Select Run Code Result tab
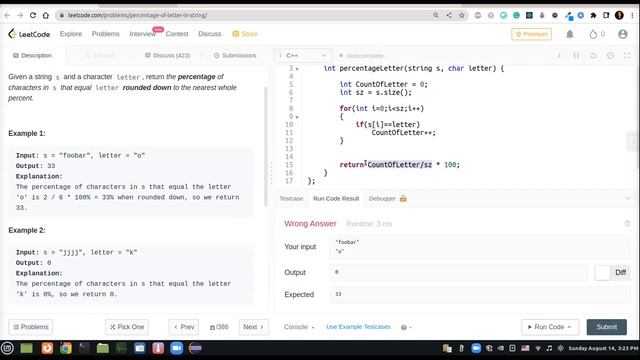Screen dimensions: 640x360 tap(336, 198)
